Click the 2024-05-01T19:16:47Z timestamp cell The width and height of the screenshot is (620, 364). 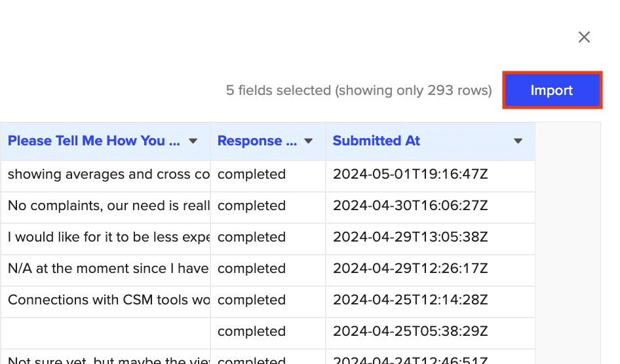point(410,174)
